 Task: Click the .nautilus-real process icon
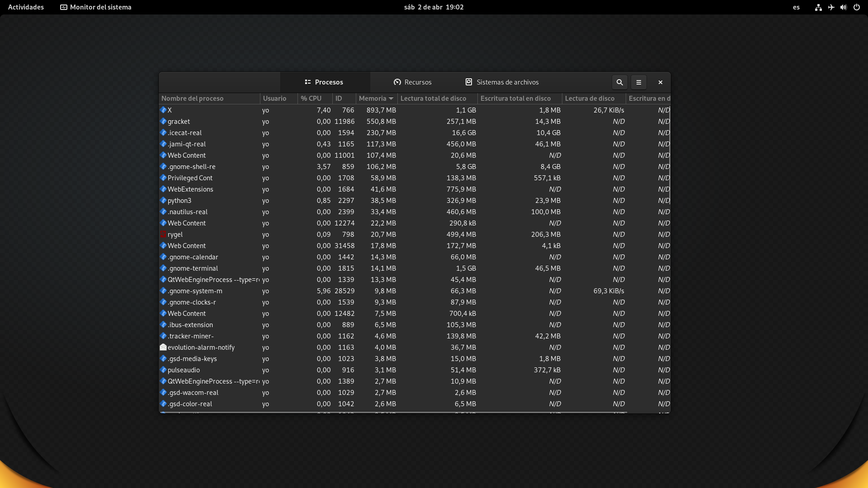[x=163, y=211]
